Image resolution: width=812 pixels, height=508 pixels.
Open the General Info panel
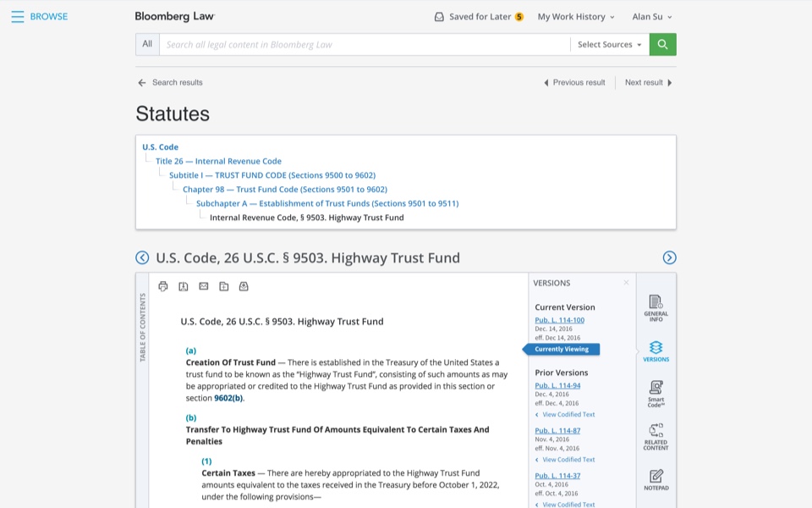656,306
